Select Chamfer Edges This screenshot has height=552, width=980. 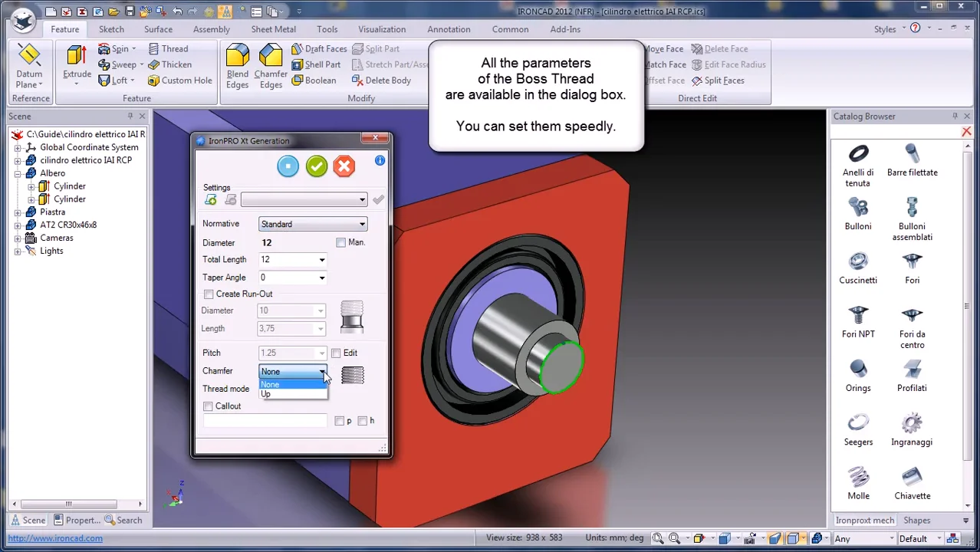point(271,67)
